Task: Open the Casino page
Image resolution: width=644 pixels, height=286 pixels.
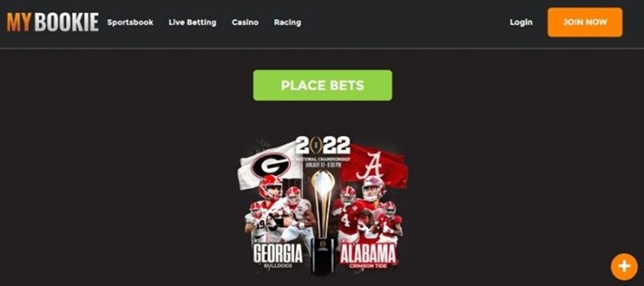Action: pos(245,22)
